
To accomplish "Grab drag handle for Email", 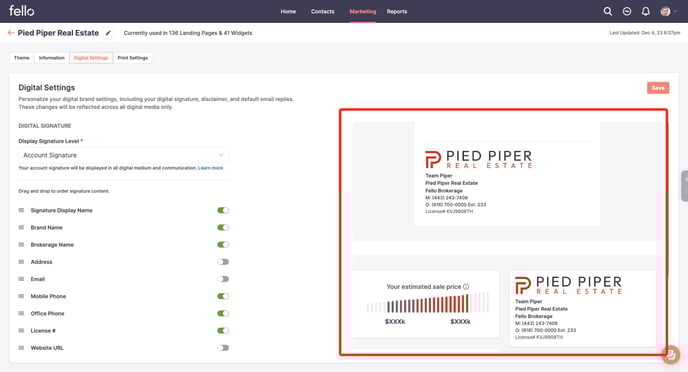I will 21,279.
